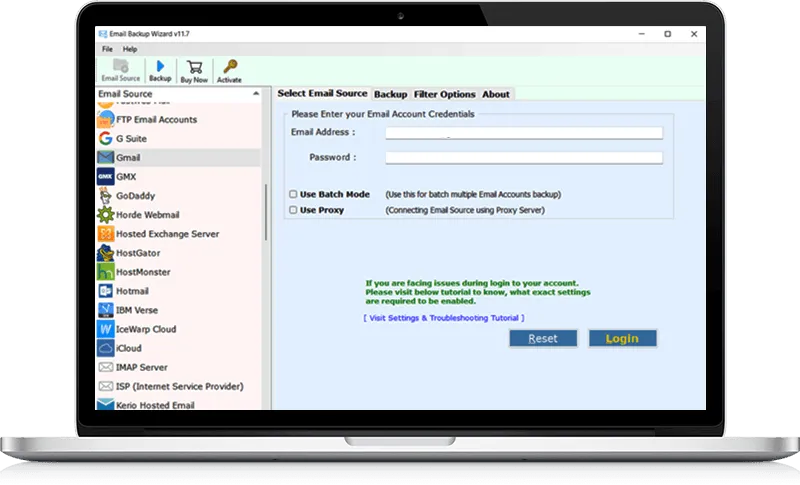Open Buy Now cart icon
Image resolution: width=800 pixels, height=485 pixels.
click(194, 67)
